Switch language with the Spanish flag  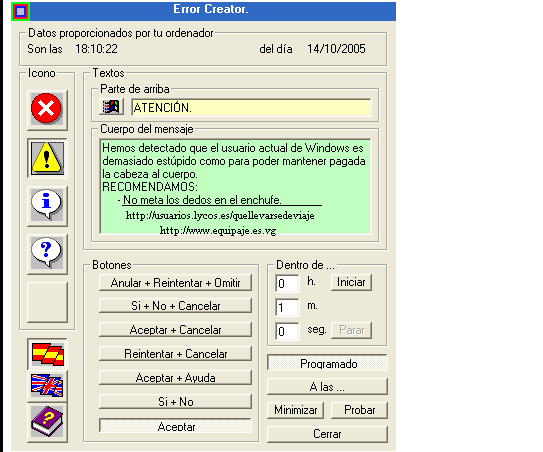tap(47, 354)
